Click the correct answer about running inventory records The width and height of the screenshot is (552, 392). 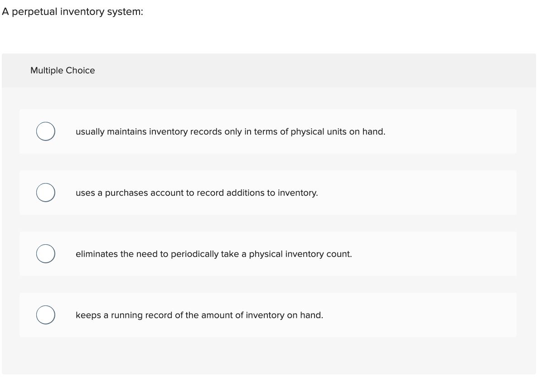pyautogui.click(x=199, y=315)
